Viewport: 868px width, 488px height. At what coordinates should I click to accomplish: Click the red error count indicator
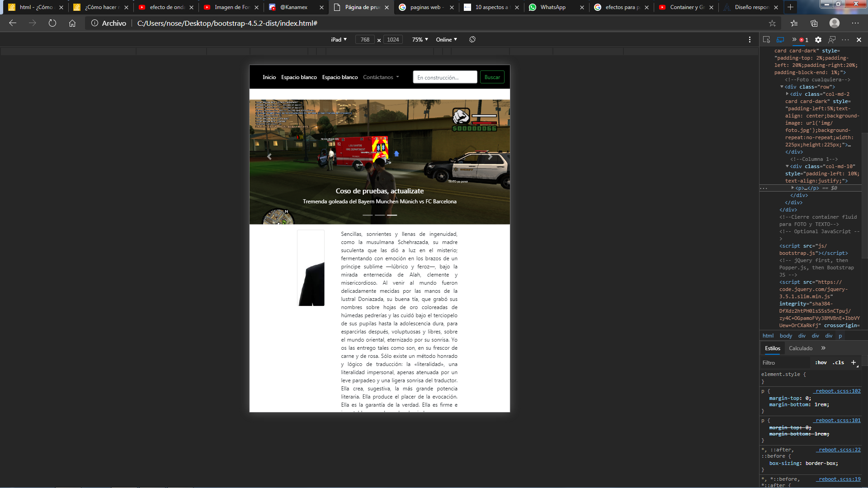click(x=804, y=40)
